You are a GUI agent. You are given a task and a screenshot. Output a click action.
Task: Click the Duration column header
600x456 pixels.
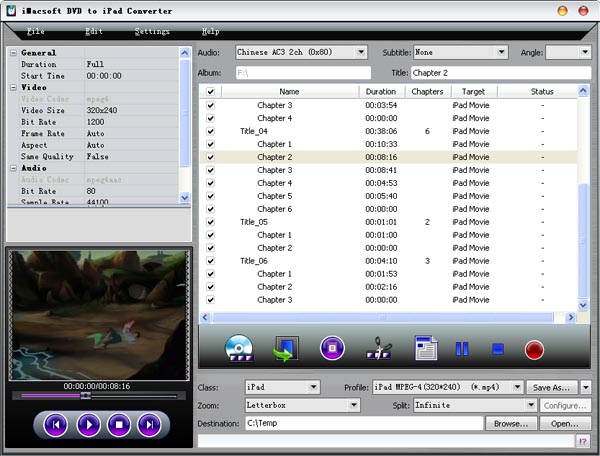[x=381, y=91]
